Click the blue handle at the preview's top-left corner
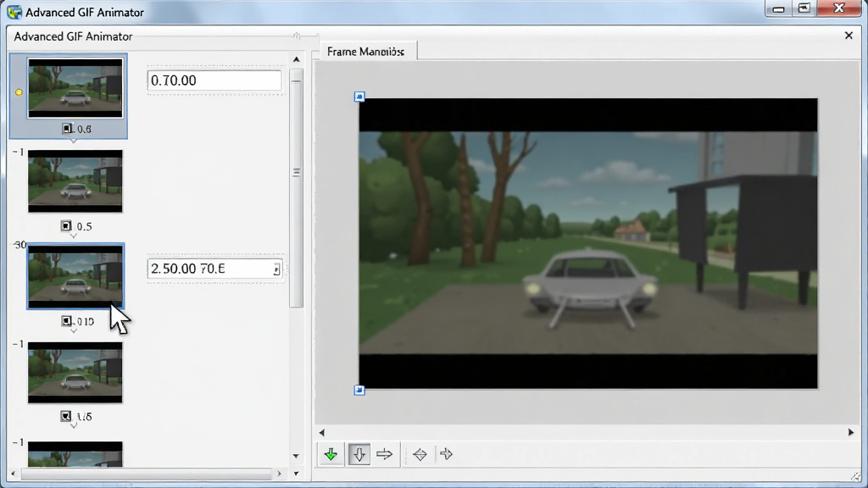 359,97
